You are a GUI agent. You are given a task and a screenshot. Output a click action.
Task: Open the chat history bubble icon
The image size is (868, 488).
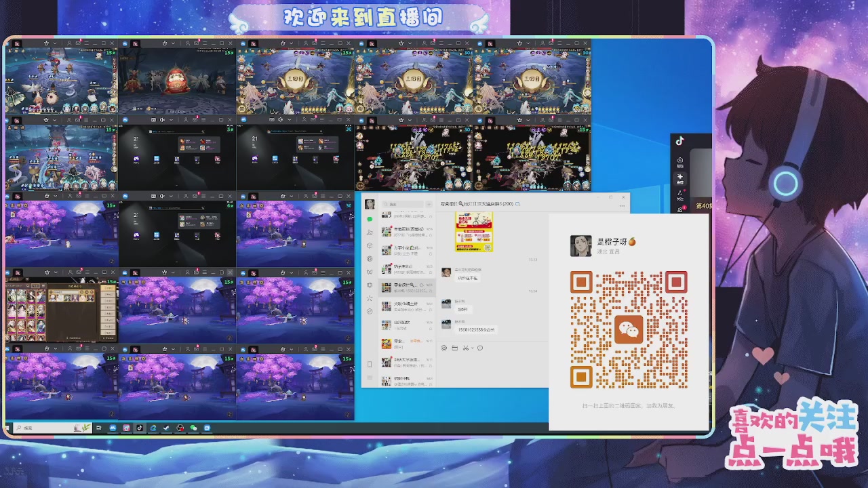(480, 348)
